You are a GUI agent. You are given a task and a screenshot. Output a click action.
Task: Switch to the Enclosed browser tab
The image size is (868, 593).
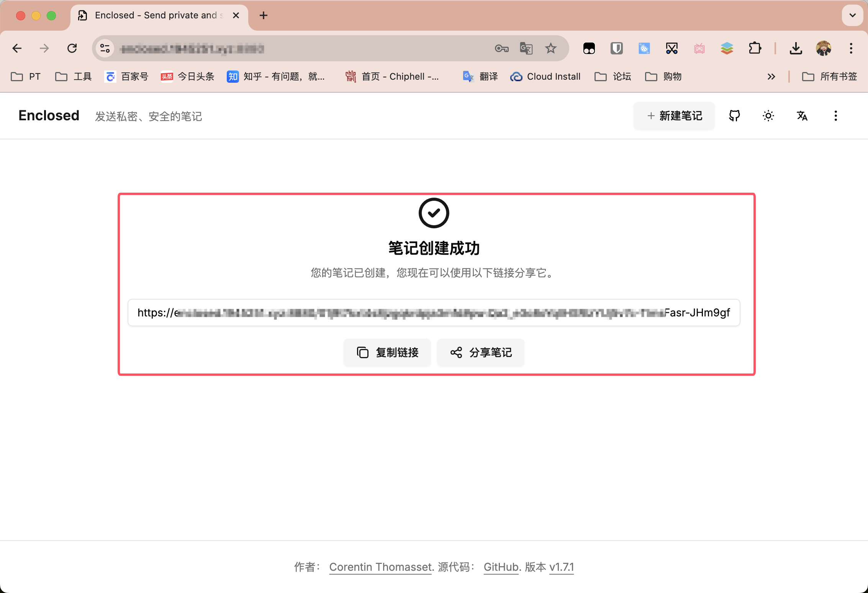point(159,15)
